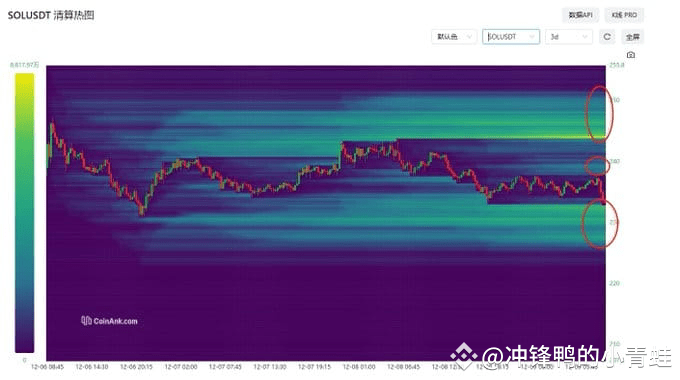Screen dimensions: 680x380
Task: Click the liquidation intensity color scale bar
Action: coord(24,213)
